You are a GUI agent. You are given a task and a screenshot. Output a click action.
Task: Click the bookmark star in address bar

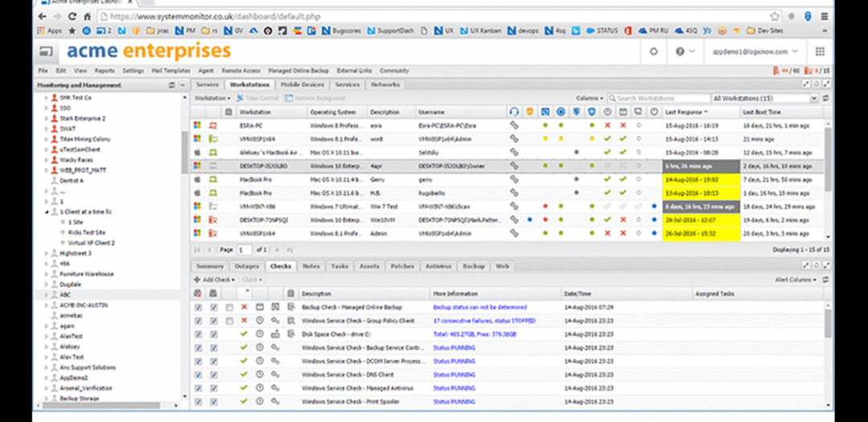(775, 16)
